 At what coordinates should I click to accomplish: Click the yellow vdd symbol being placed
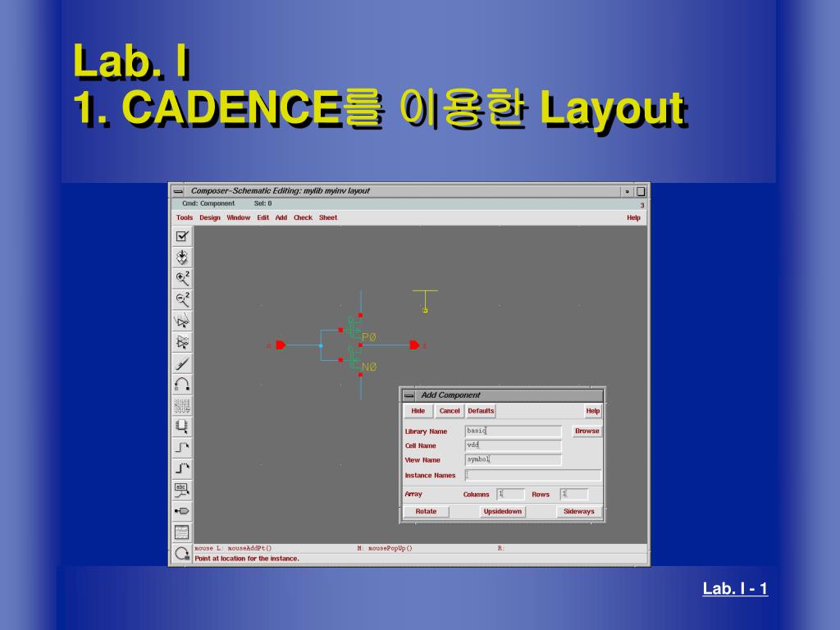(425, 301)
